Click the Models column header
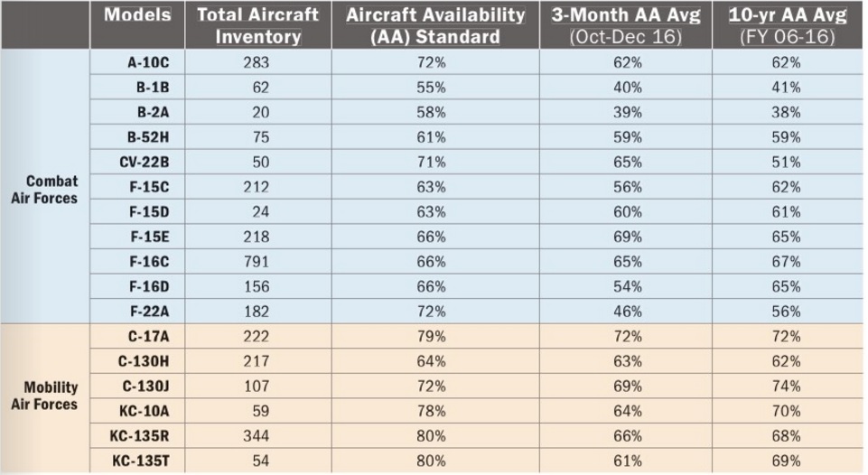868x475 pixels. [137, 15]
